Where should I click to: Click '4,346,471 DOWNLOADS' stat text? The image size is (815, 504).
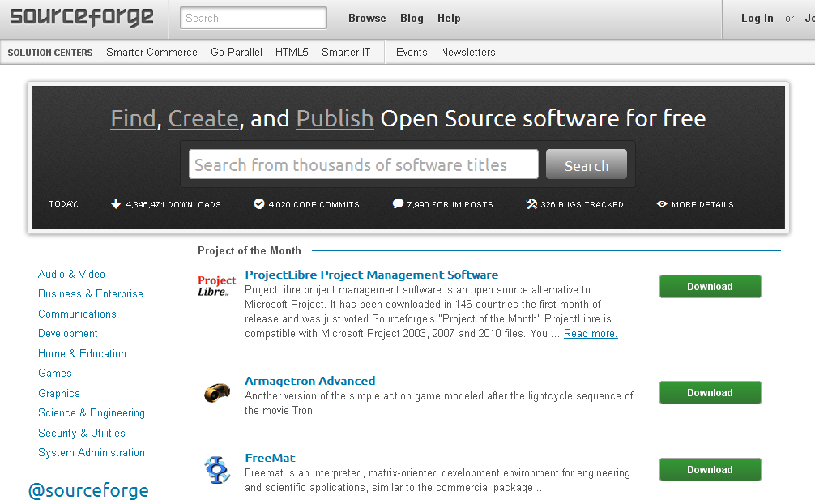click(x=173, y=204)
